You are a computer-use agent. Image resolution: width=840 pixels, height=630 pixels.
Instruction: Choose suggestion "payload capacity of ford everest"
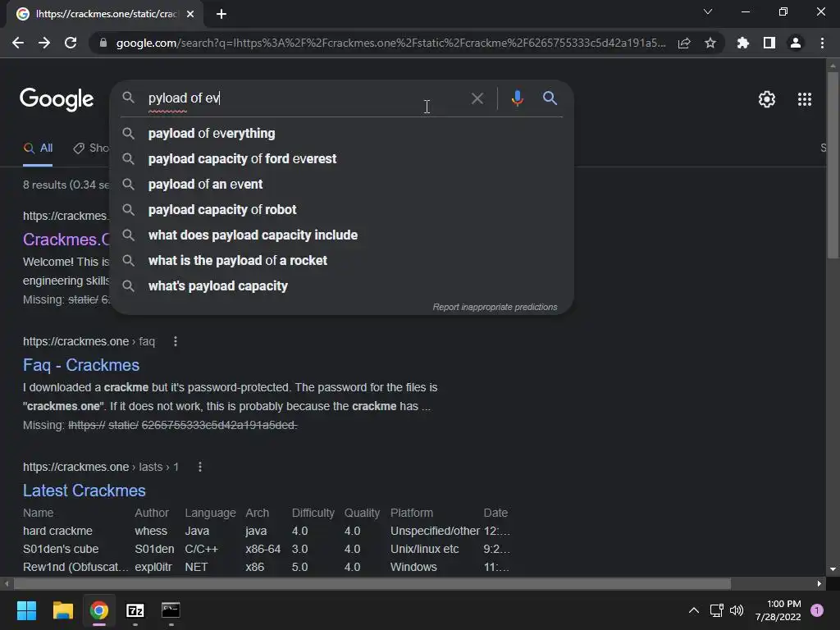[341, 158]
